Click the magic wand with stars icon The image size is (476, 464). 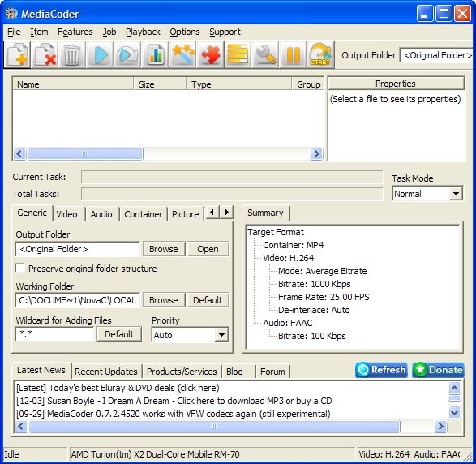(183, 54)
